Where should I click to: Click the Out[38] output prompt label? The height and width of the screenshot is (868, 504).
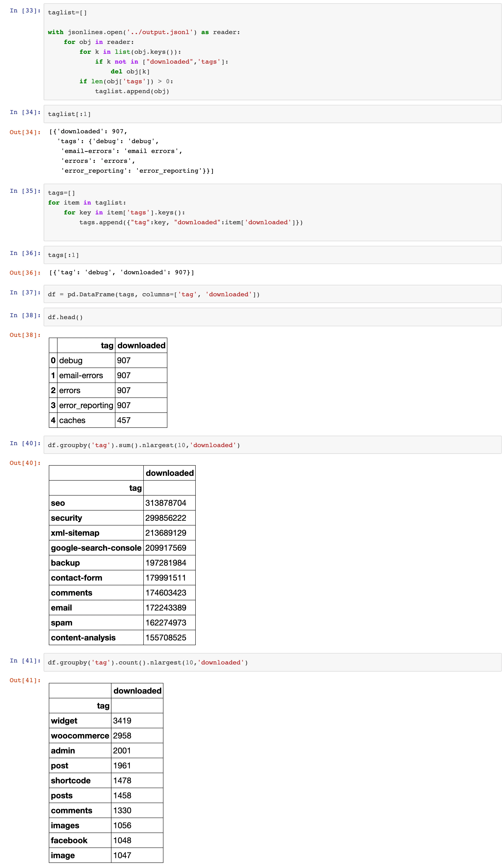(x=25, y=335)
